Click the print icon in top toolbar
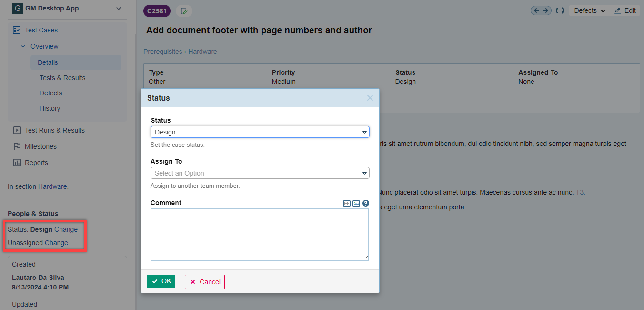Viewport: 644px width, 310px height. tap(560, 10)
